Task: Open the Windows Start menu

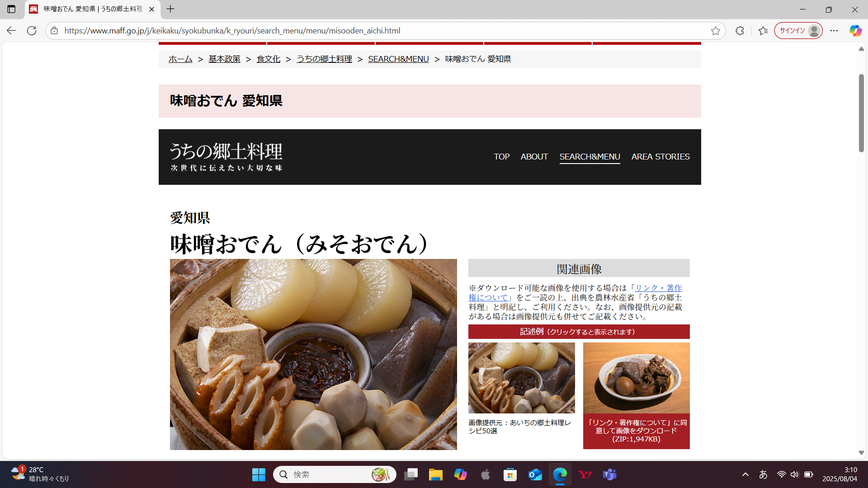Action: click(x=259, y=474)
